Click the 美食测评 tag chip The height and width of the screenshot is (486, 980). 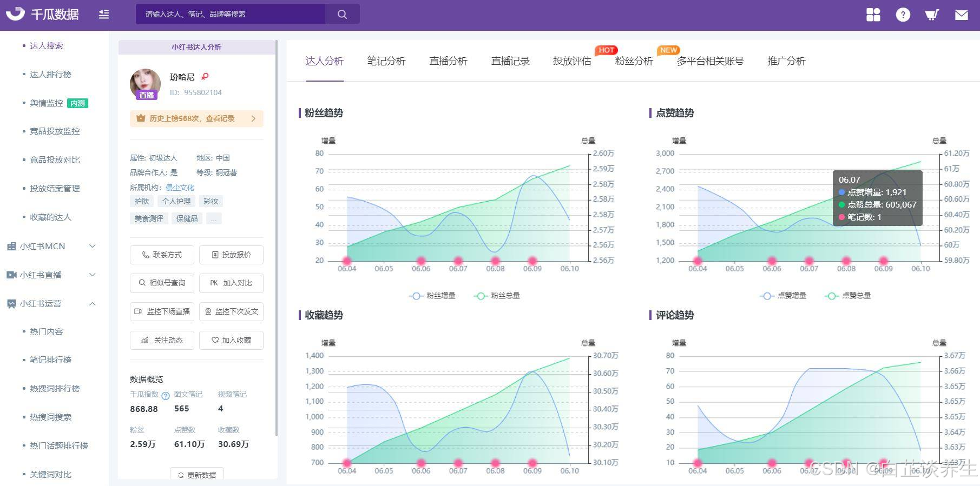(149, 218)
